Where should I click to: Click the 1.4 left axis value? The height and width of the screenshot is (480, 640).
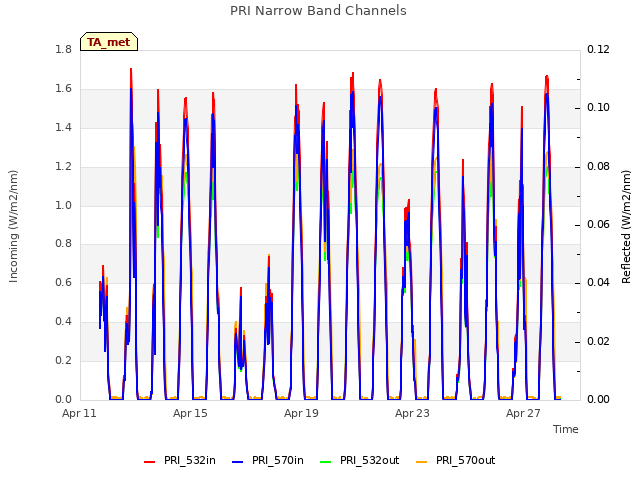tap(64, 127)
